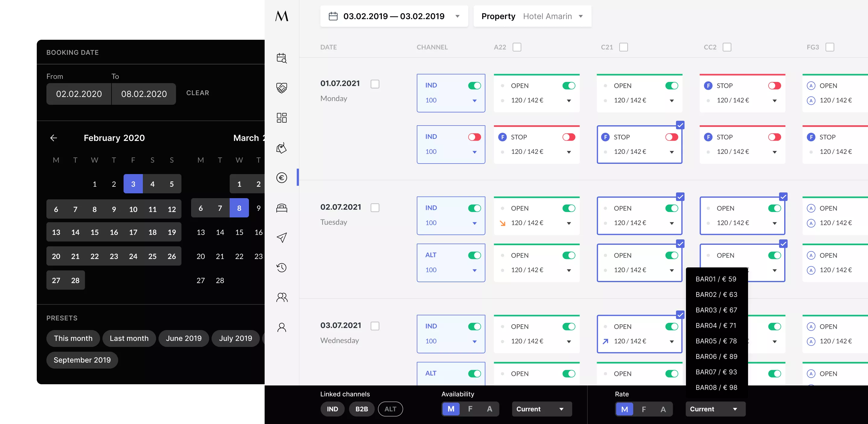Viewport: 868px width, 424px height.
Task: Open the 03.02.2019 date range dropdown
Action: (x=394, y=16)
